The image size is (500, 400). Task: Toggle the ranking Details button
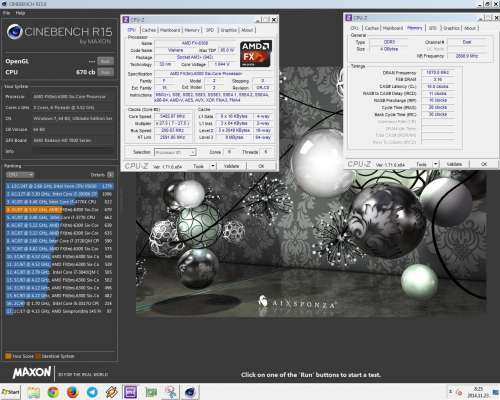coord(110,175)
